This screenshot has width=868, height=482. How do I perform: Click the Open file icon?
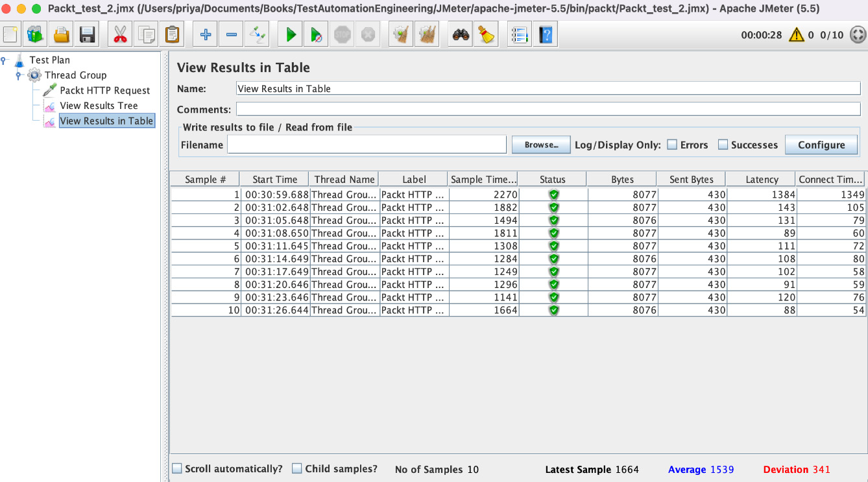click(62, 34)
